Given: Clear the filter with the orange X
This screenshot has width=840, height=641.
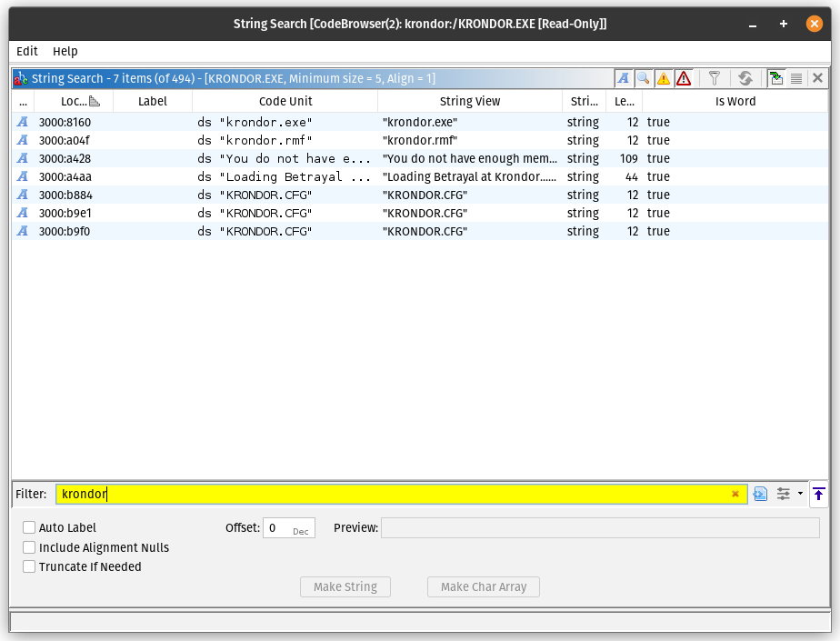Looking at the screenshot, I should click(735, 494).
